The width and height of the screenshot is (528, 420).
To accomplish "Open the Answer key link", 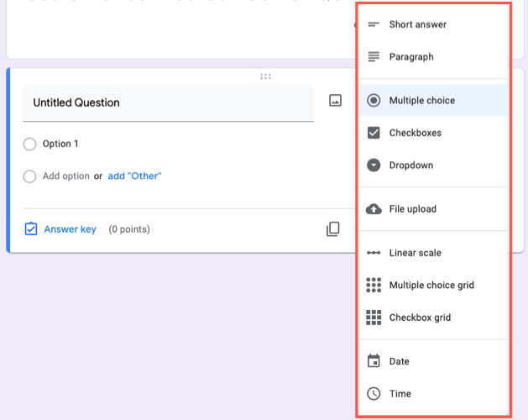I will tap(70, 229).
